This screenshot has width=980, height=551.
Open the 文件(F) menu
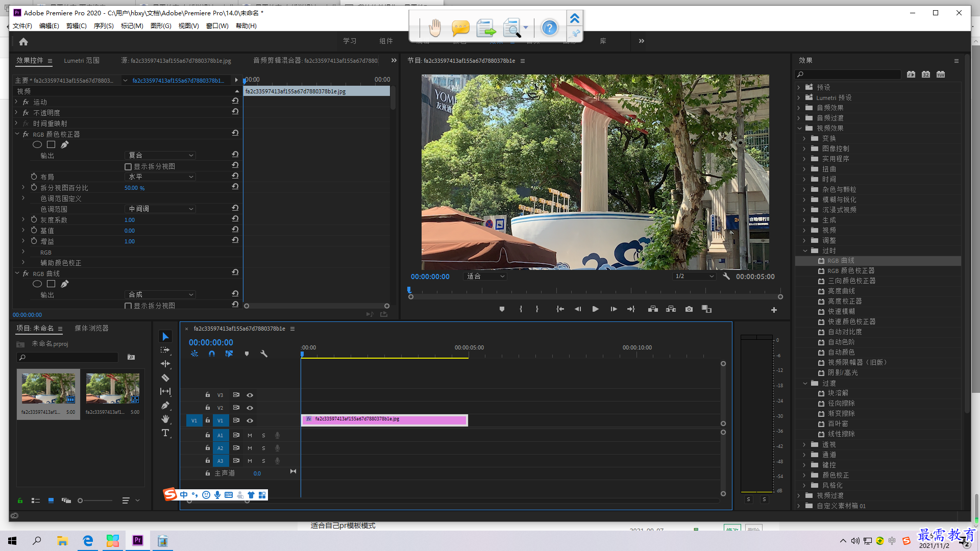(22, 26)
